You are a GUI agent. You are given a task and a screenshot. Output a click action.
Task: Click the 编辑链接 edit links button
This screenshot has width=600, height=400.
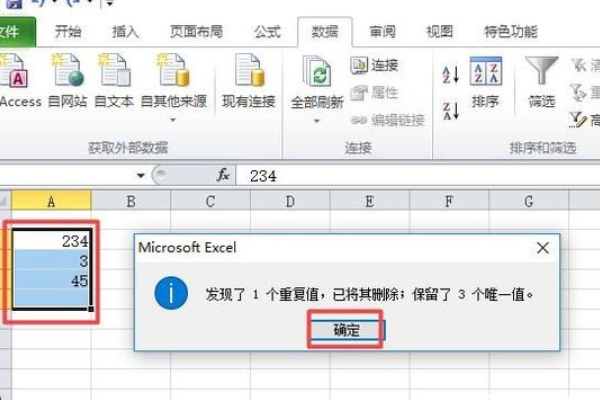(x=387, y=120)
